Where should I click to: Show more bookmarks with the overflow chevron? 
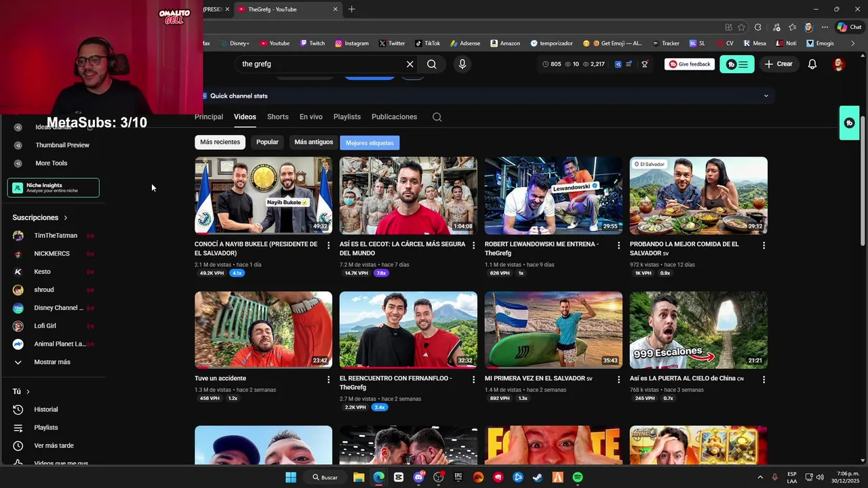pyautogui.click(x=853, y=43)
